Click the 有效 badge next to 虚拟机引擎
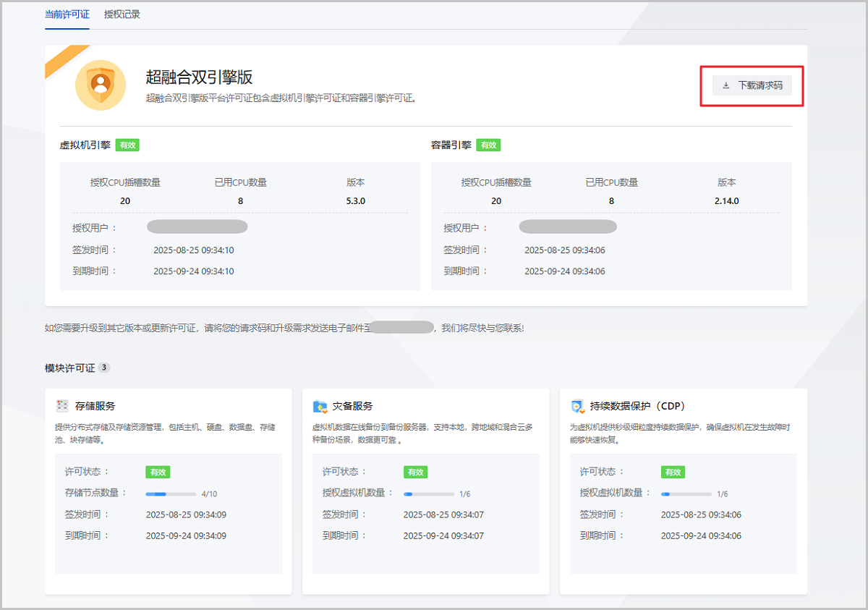This screenshot has width=868, height=610. pos(127,145)
